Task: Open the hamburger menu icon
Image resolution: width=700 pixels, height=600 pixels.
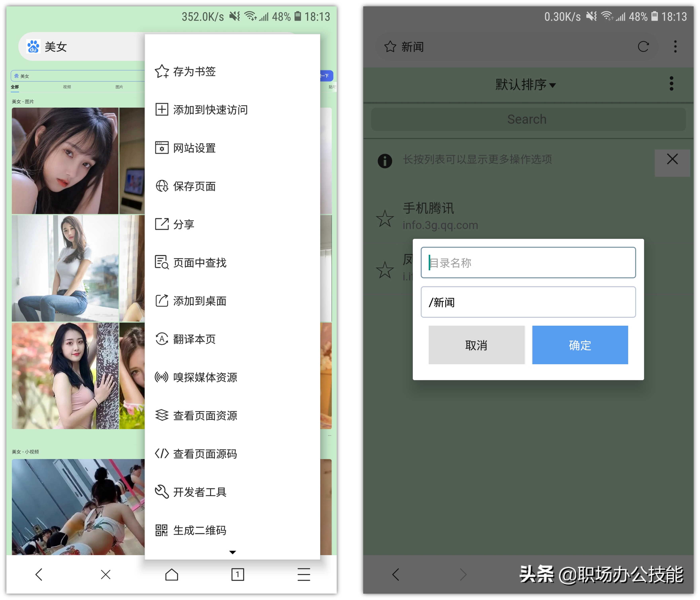Action: click(304, 574)
